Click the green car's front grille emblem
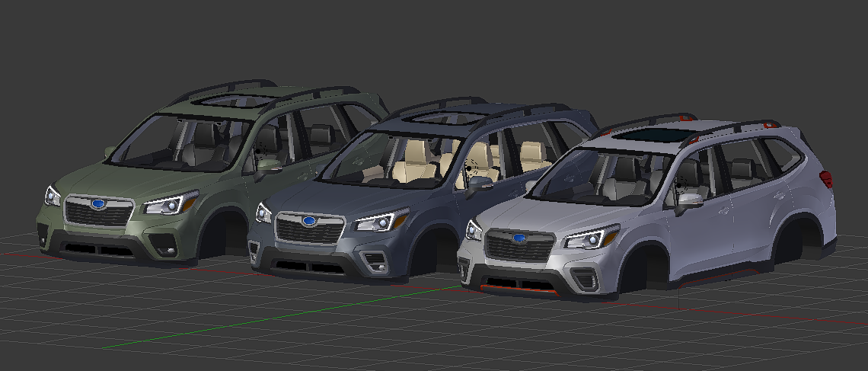This screenshot has width=868, height=371. click(x=98, y=203)
